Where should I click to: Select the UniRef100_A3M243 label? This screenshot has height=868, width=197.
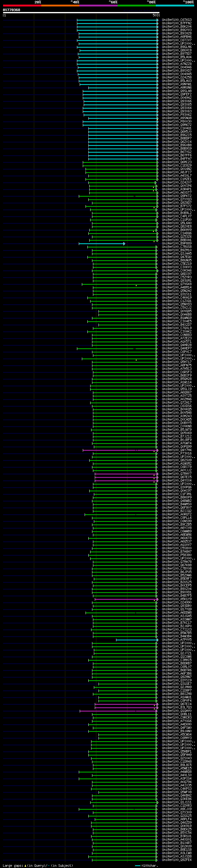point(177,416)
